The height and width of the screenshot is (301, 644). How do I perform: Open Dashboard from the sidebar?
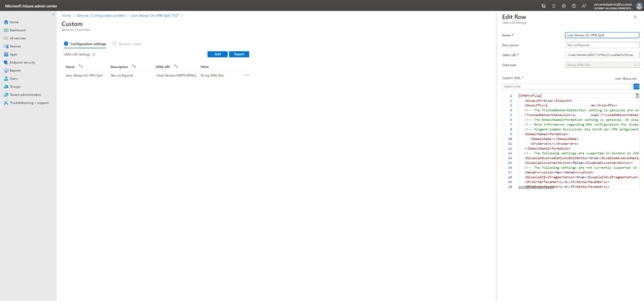click(x=17, y=30)
